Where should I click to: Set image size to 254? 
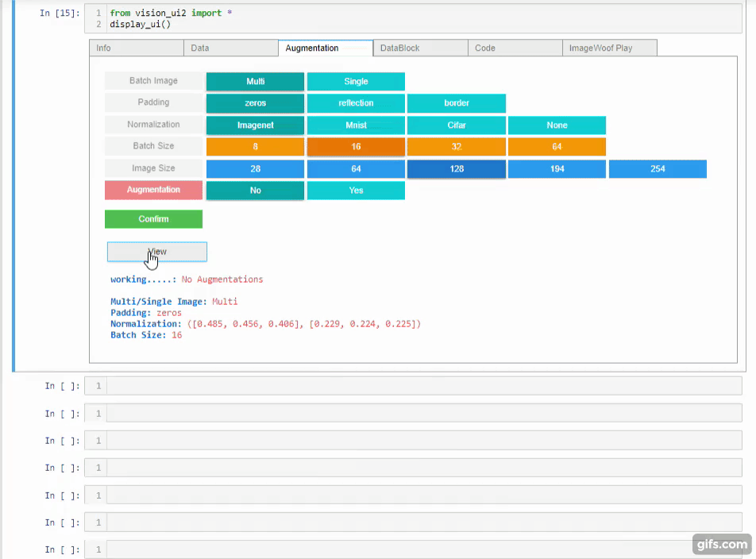coord(658,169)
